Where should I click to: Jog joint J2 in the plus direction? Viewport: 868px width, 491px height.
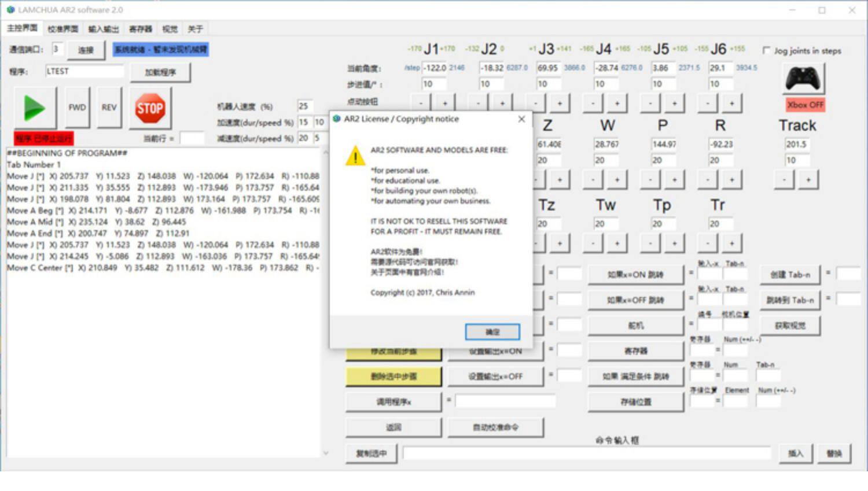pyautogui.click(x=502, y=103)
